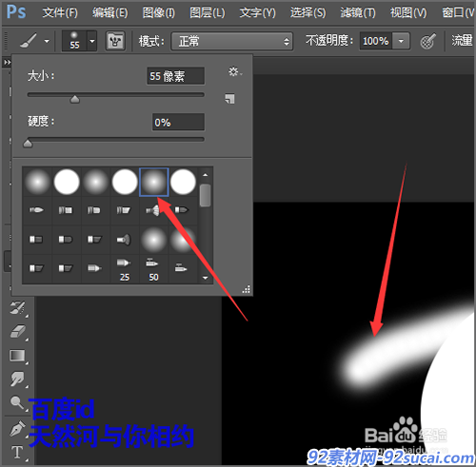This screenshot has width=476, height=467.
Task: Open the 编辑(E) menu
Action: pyautogui.click(x=110, y=12)
